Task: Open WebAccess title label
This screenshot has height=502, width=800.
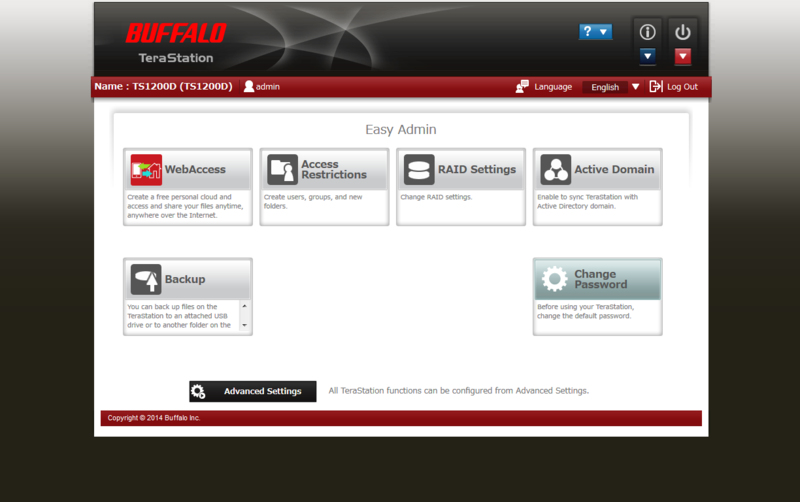Action: [x=195, y=169]
